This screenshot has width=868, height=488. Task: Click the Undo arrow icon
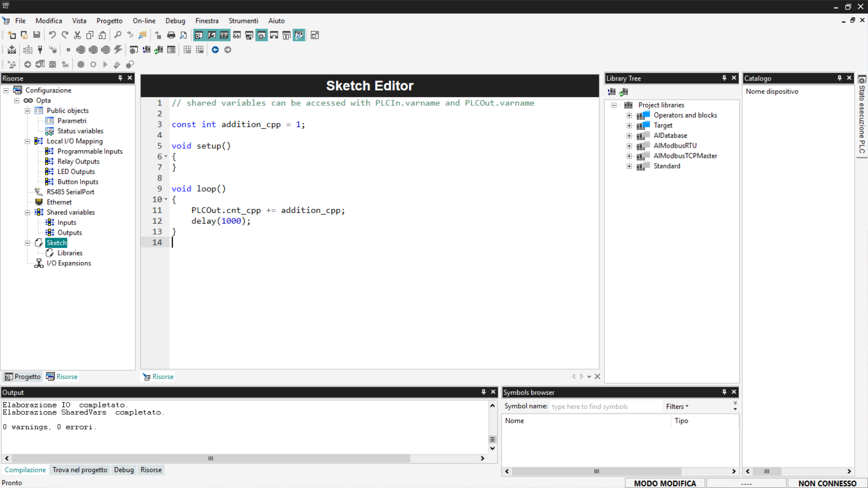[52, 35]
